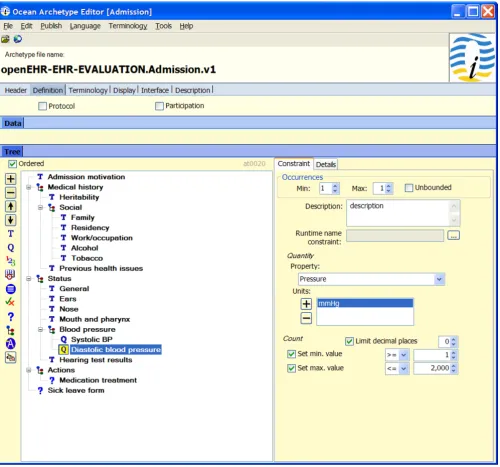The height and width of the screenshot is (467, 500).
Task: Click the ellipsis button beside Runtime name constraint
Action: 453,235
